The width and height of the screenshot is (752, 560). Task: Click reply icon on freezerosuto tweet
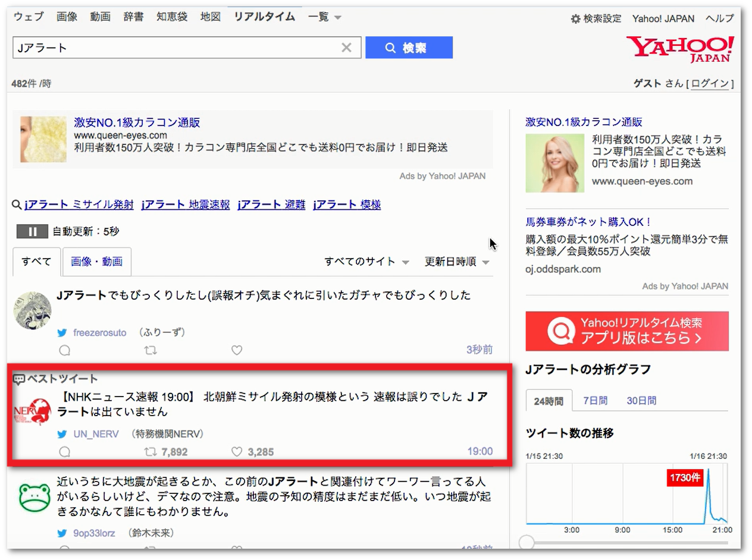pos(65,350)
